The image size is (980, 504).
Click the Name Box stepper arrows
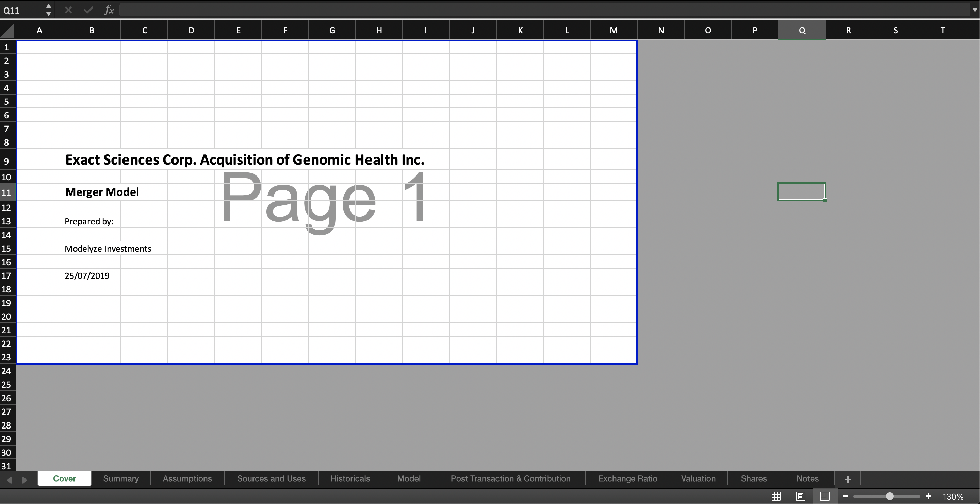point(48,10)
